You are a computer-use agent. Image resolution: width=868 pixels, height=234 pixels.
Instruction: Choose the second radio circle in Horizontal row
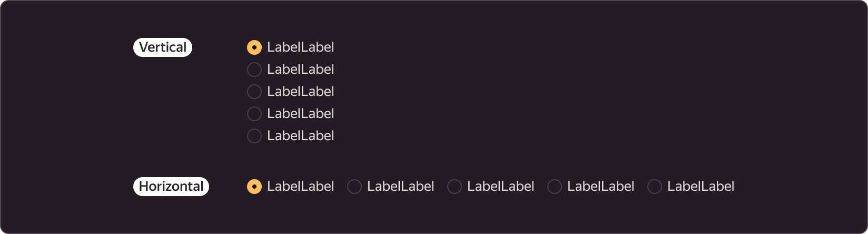(x=354, y=187)
